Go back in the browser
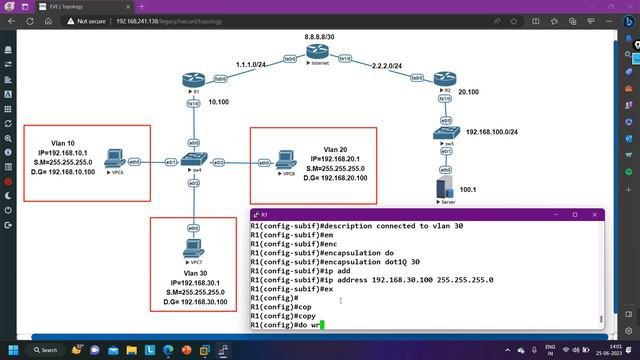This screenshot has width=640, height=360. (11, 21)
